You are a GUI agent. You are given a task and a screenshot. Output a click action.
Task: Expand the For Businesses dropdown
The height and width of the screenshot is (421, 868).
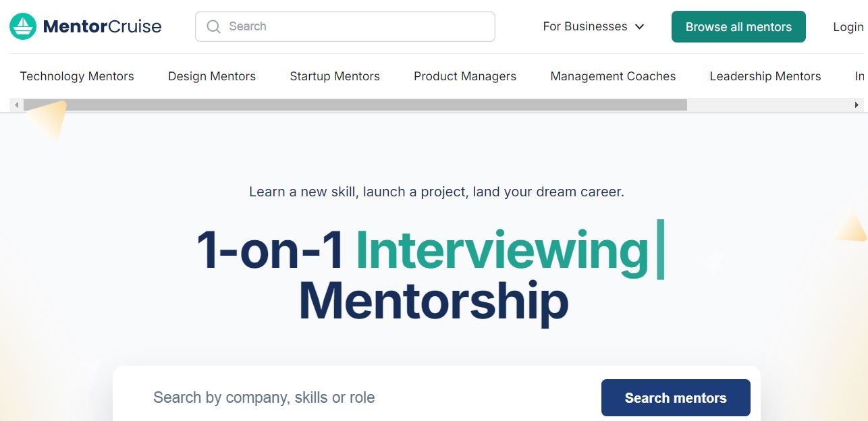tap(585, 26)
